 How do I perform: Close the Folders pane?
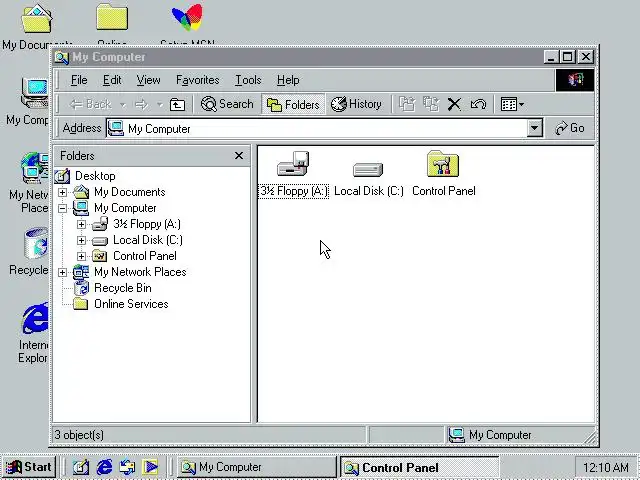pos(239,156)
